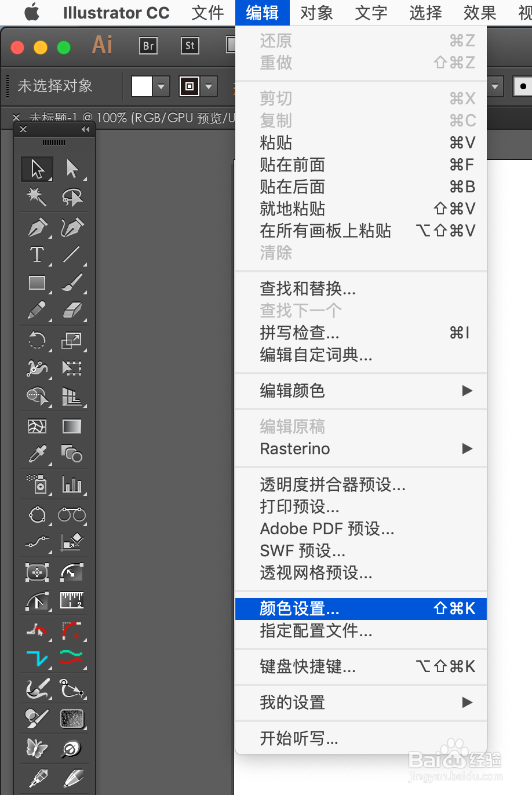This screenshot has width=532, height=795.
Task: Choose 贴在后面 menu entry
Action: [361, 187]
